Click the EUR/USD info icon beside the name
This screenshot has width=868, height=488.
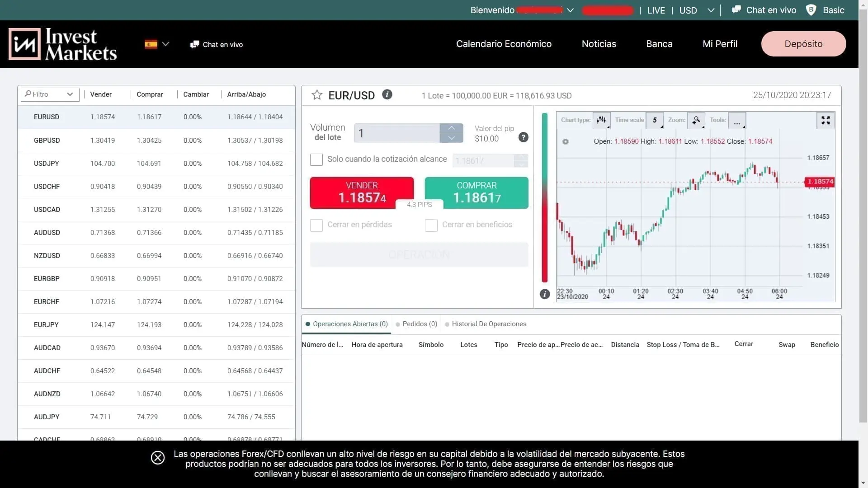387,94
